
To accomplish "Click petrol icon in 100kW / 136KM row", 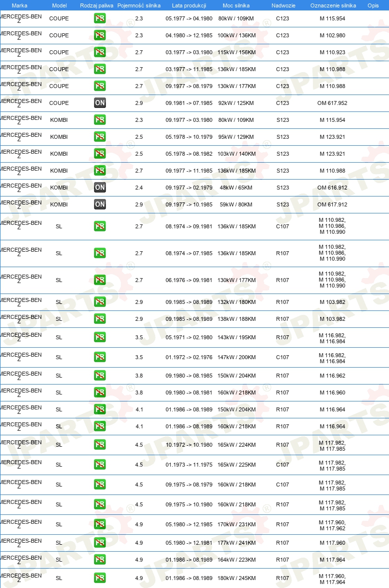I will point(100,35).
